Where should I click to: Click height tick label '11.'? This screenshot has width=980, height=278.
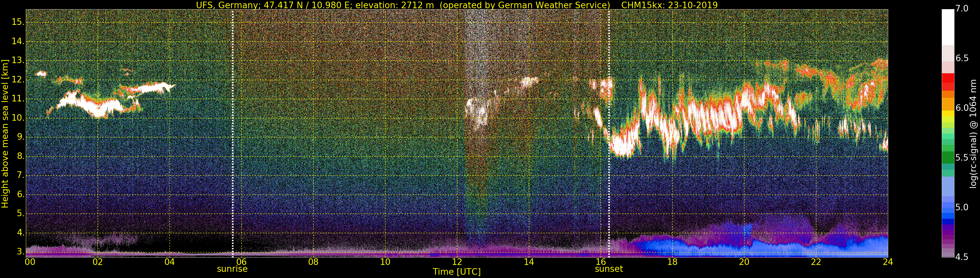coord(18,99)
